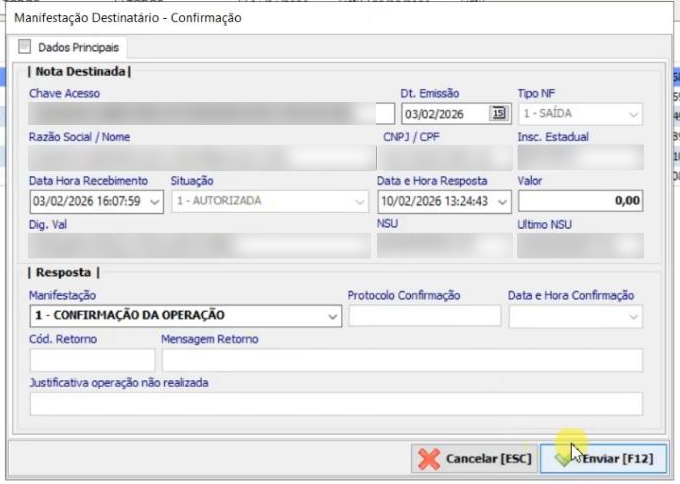
Task: Click the Insc. Estadual field
Action: coord(580,158)
